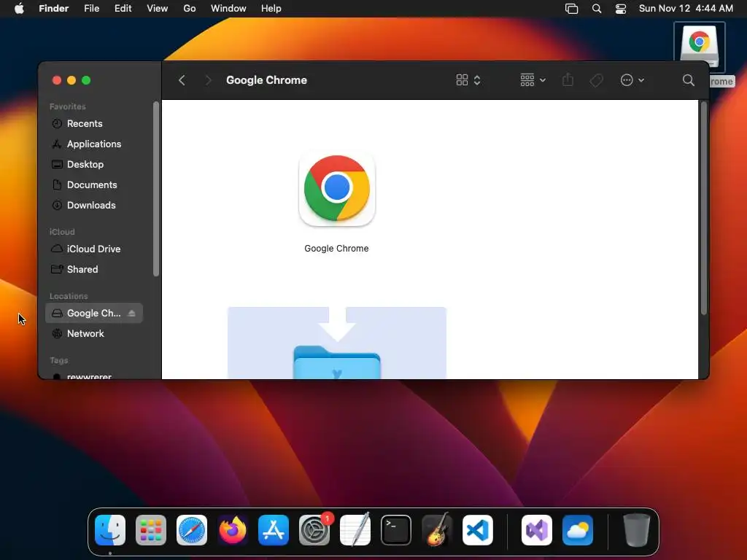747x560 pixels.
Task: Launch Safari from the Dock
Action: (x=192, y=530)
